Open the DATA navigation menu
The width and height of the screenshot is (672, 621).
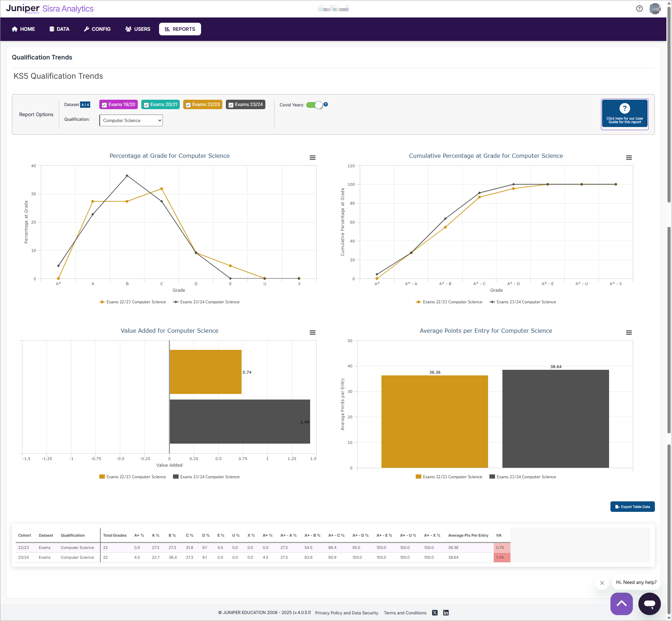click(59, 29)
